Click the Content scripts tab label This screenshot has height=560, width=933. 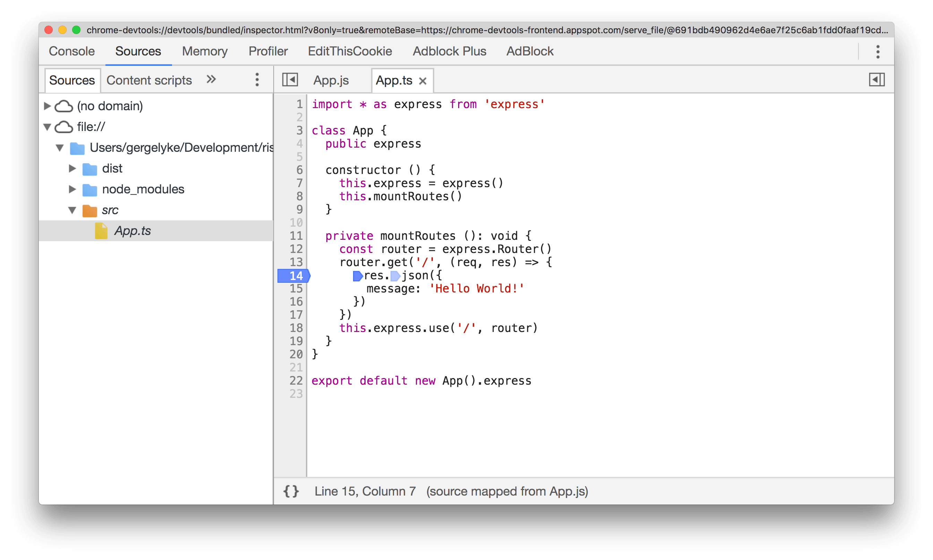coord(149,80)
